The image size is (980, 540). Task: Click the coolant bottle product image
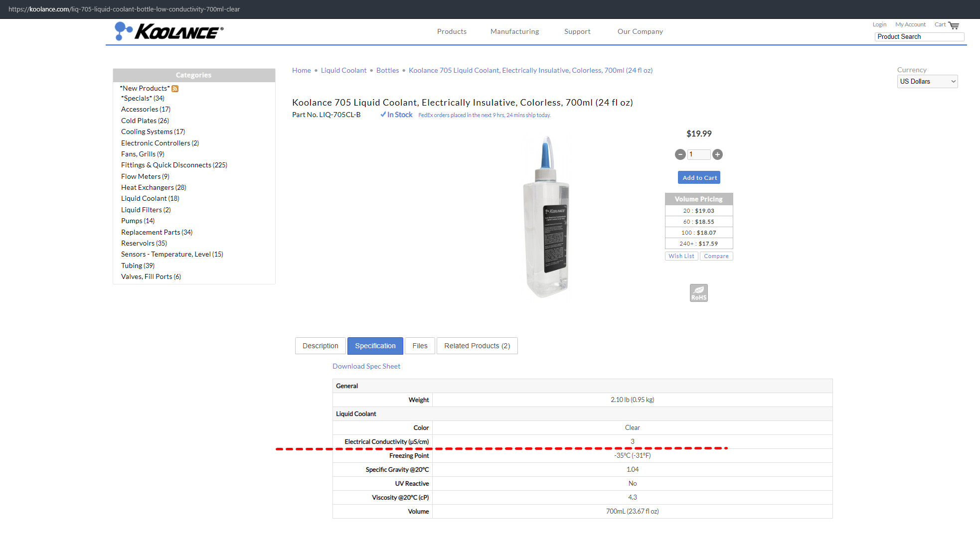point(546,218)
